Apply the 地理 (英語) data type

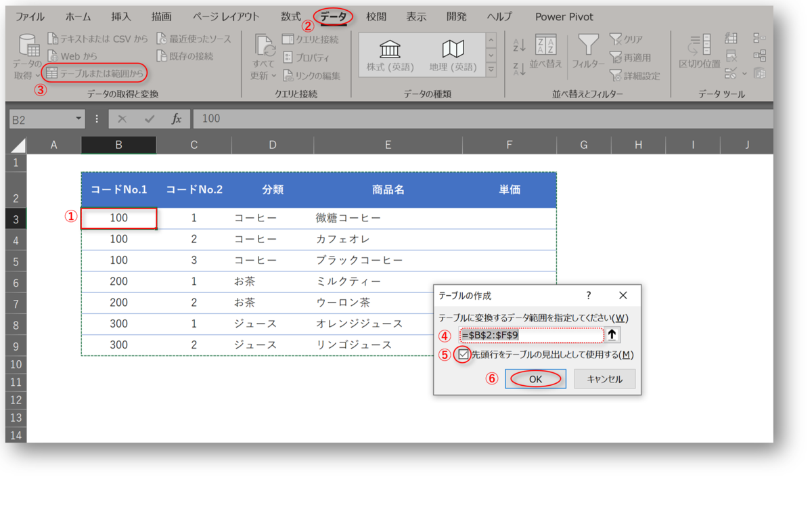(453, 53)
